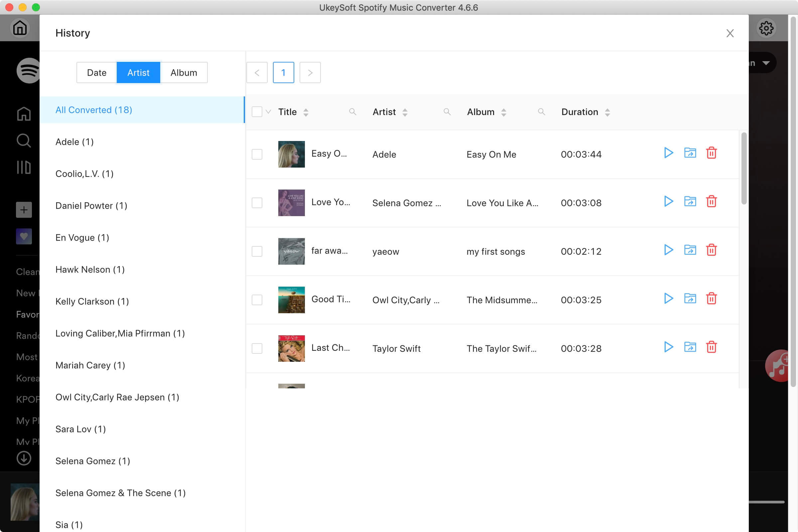Search within the Artist column
This screenshot has height=532, width=798.
pyautogui.click(x=447, y=112)
